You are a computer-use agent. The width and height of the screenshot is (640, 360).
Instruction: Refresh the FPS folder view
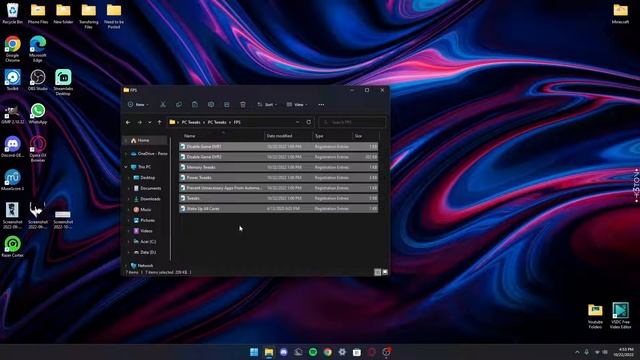(x=309, y=122)
